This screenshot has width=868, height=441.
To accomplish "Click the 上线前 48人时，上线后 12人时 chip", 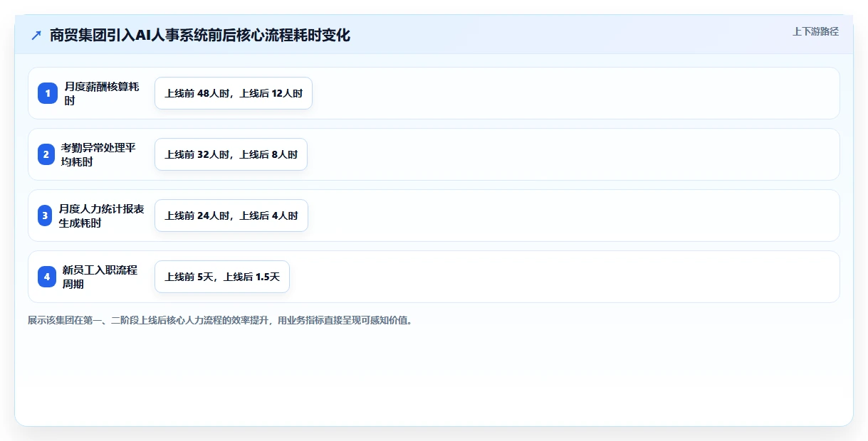I will [234, 93].
